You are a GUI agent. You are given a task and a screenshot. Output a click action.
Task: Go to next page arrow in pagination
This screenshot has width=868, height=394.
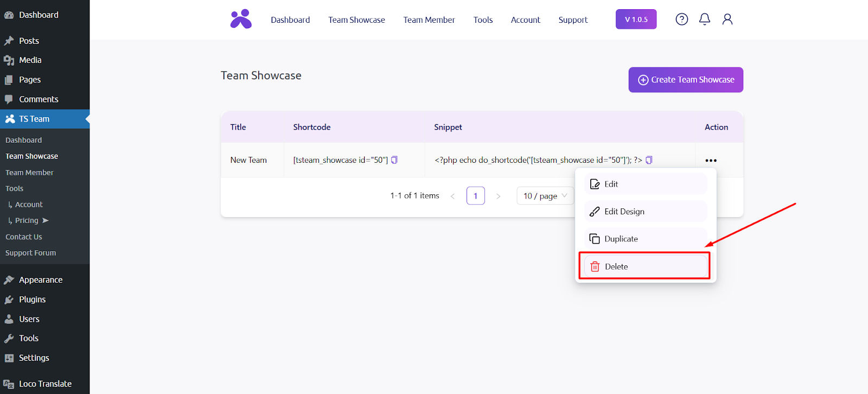pyautogui.click(x=498, y=196)
